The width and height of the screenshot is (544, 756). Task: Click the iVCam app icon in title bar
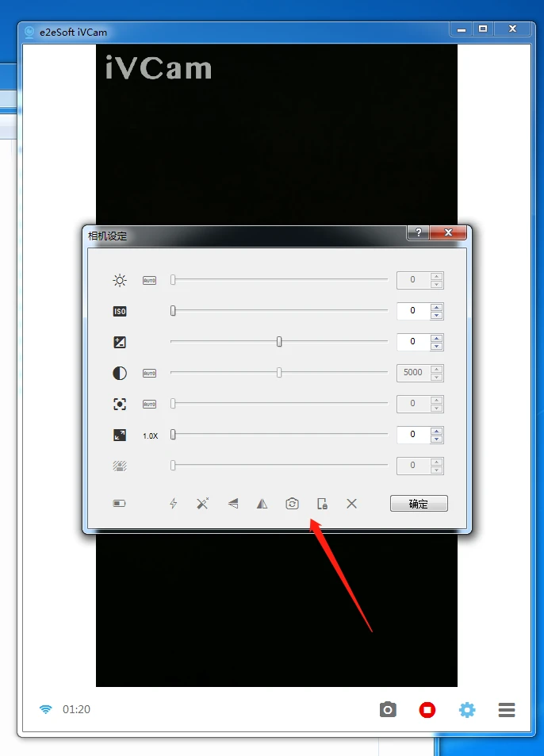30,33
